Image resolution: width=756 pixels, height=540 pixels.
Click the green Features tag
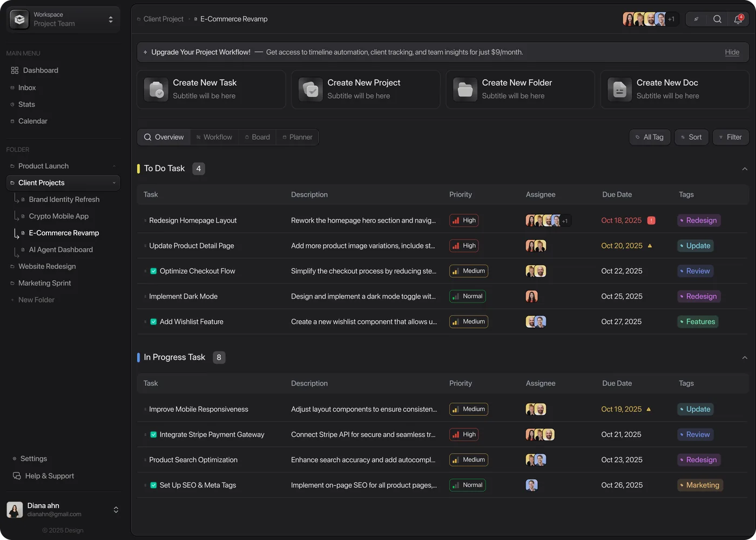pos(698,322)
